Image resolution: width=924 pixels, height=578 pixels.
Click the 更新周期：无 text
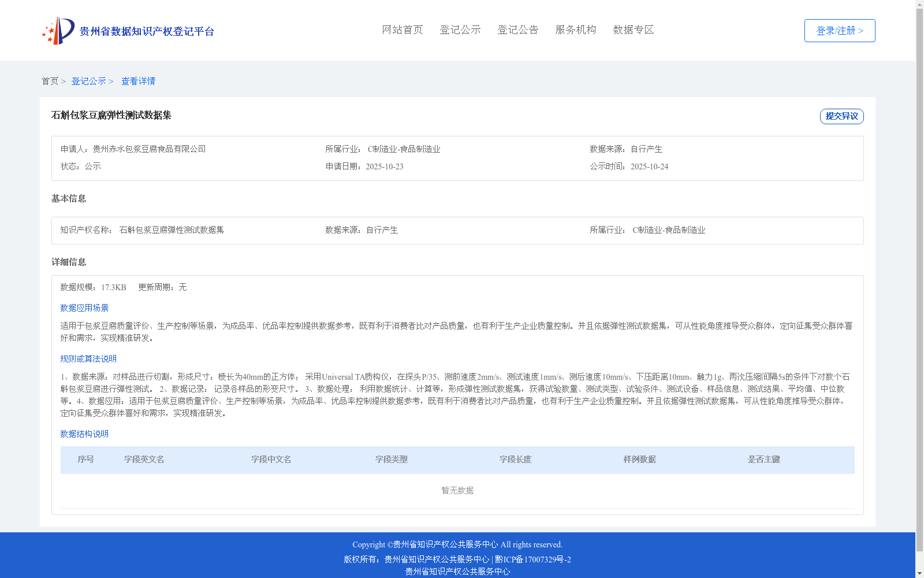pos(162,287)
